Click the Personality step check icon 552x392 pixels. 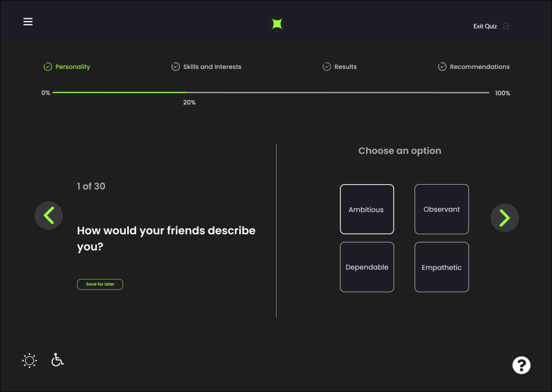(x=47, y=67)
